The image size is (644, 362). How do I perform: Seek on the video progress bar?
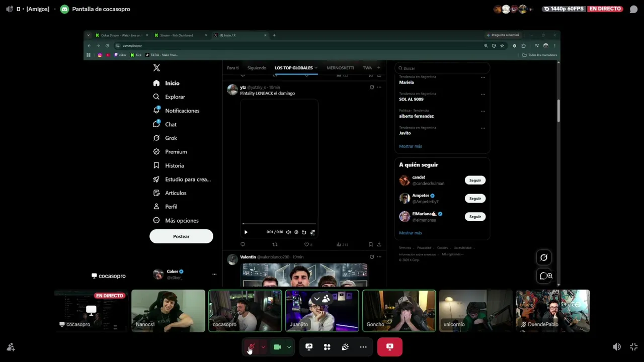[x=279, y=224]
